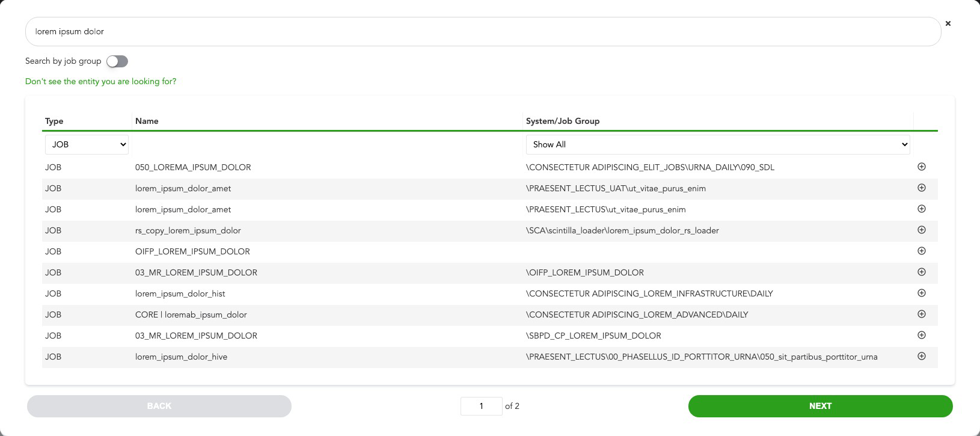Select lorem_ipsum_dolor_amet name in the PRAESENT_LECTUS_UAT row
The width and height of the screenshot is (980, 436).
click(x=183, y=188)
